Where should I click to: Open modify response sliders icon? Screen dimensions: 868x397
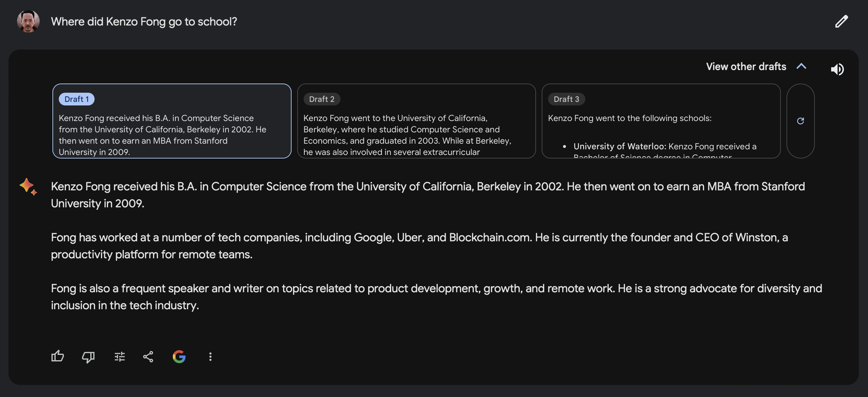120,357
